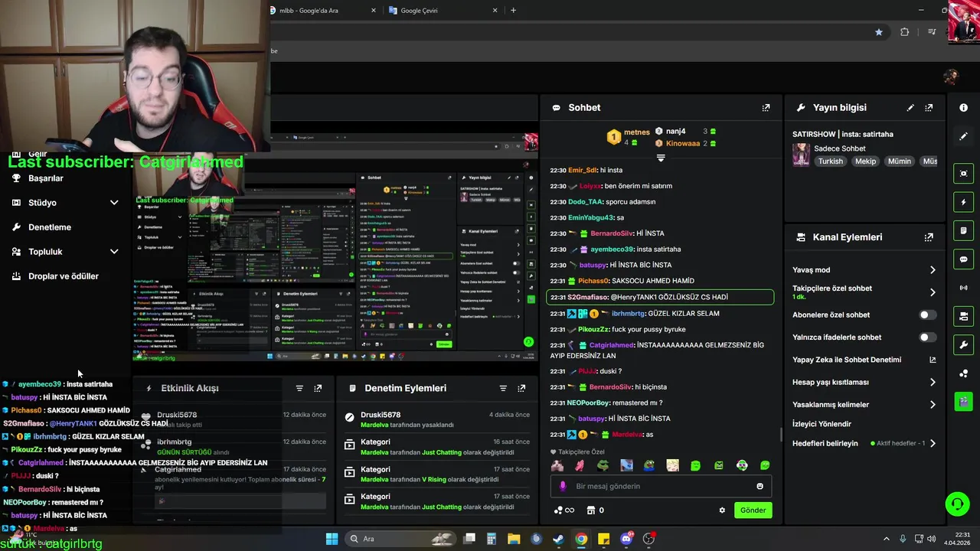980x551 pixels.
Task: Open Takipçilere özel sohbet options arrow
Action: (x=932, y=292)
